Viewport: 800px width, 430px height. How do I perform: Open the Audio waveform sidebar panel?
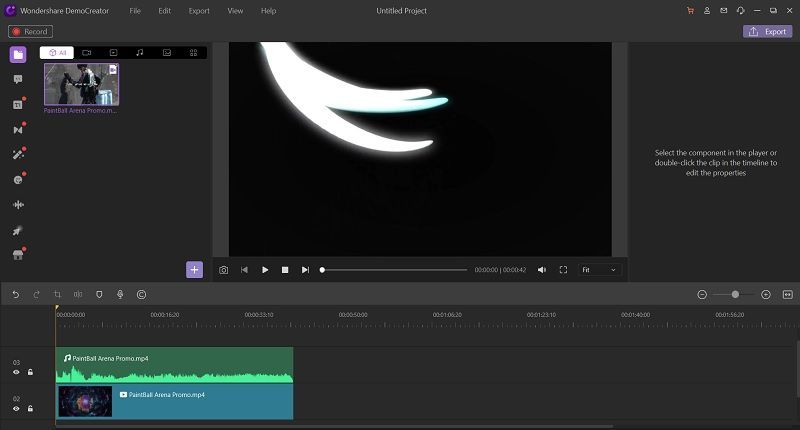(x=18, y=205)
